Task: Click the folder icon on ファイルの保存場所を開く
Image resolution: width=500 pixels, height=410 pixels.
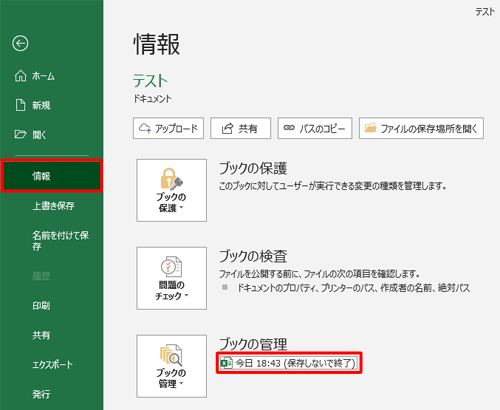Action: coord(370,128)
